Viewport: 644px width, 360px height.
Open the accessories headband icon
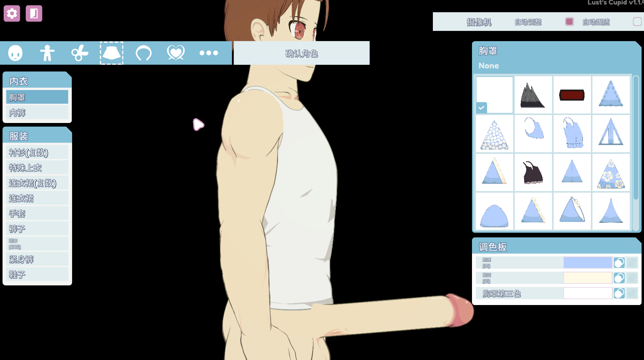[x=143, y=53]
